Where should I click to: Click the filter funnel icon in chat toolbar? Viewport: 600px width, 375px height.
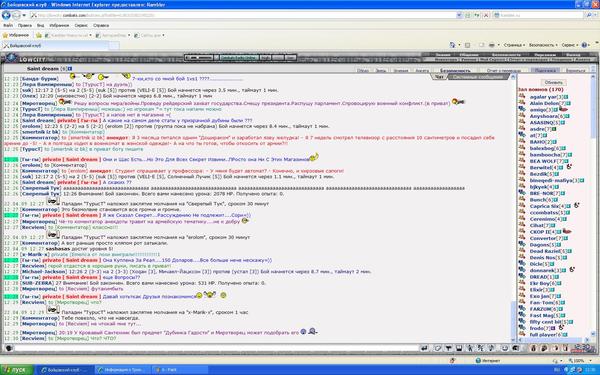448,348
